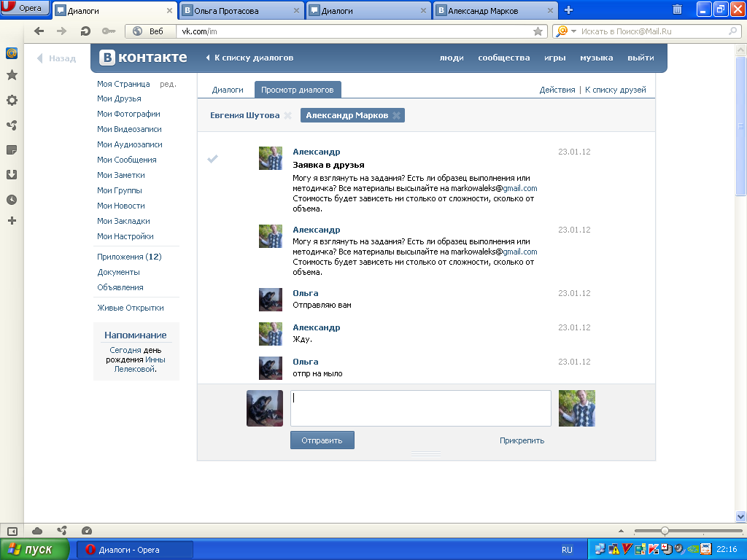
Task: Click Назад link beside the header
Action: pyautogui.click(x=57, y=58)
